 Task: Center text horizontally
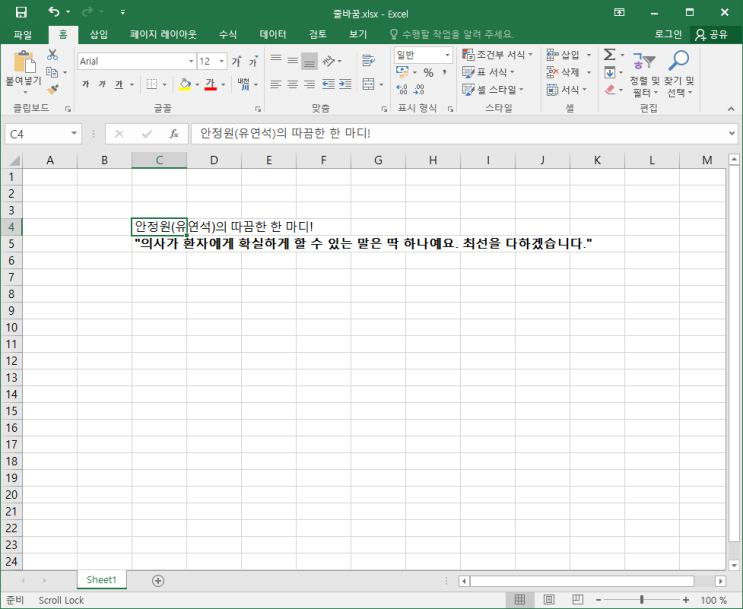[x=292, y=84]
